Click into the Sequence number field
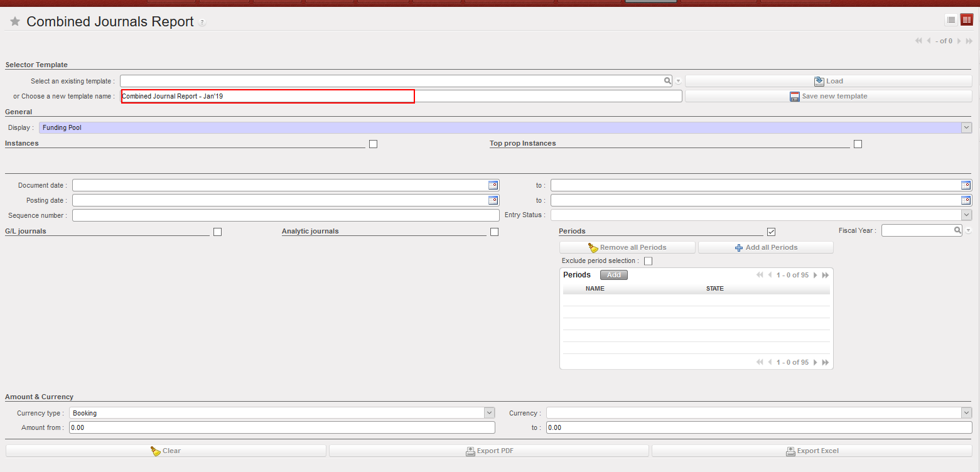Image resolution: width=980 pixels, height=472 pixels. [286, 215]
